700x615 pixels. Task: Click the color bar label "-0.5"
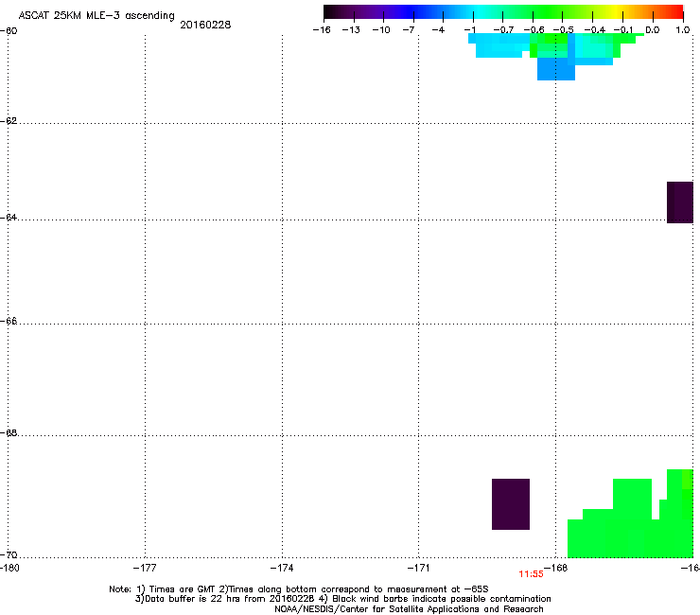point(564,30)
